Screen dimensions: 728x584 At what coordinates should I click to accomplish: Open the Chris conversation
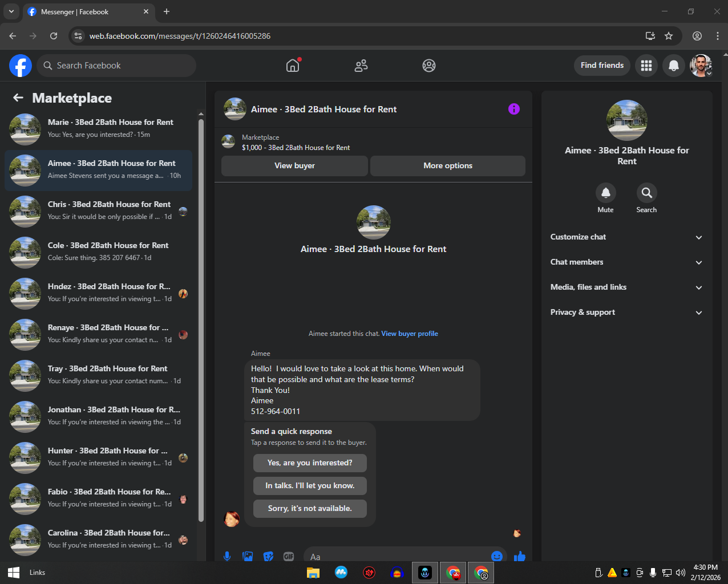(x=98, y=211)
